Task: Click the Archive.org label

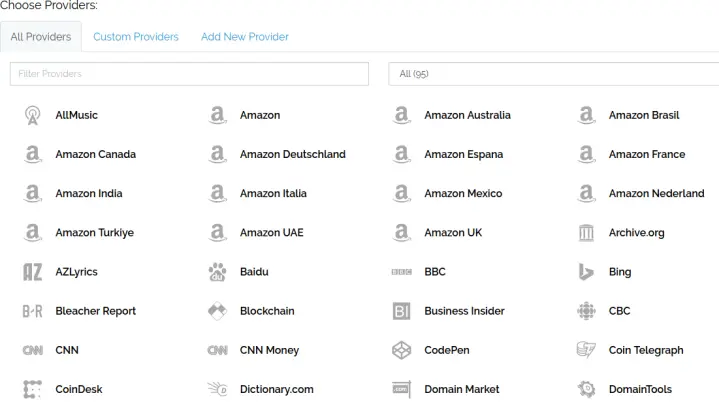Action: tap(636, 233)
